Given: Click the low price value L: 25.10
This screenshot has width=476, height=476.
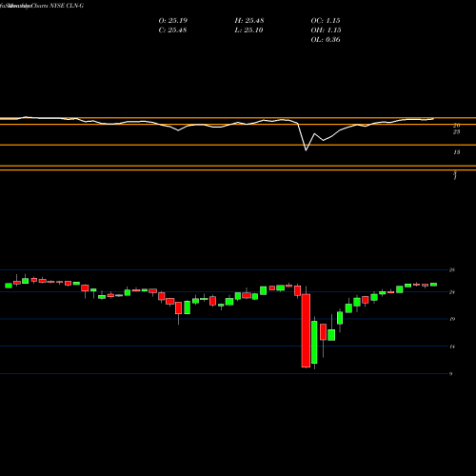Looking at the screenshot, I should [x=249, y=30].
